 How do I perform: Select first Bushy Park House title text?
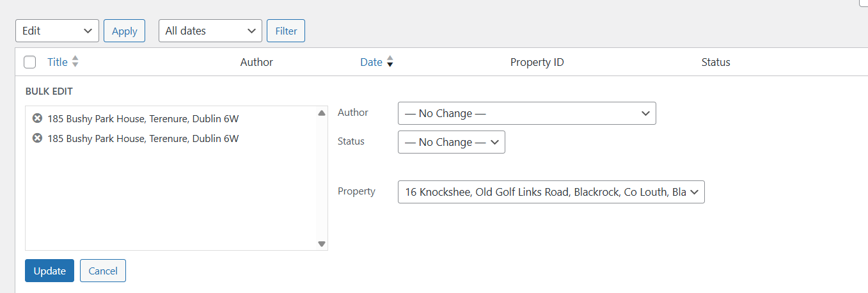143,118
